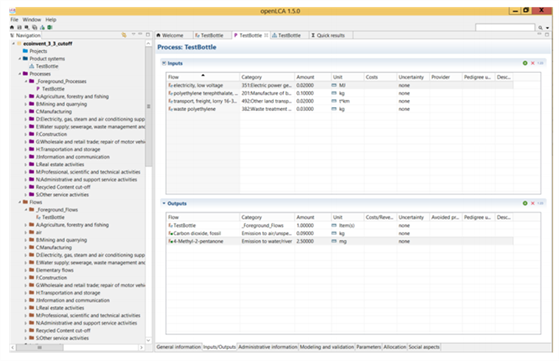The height and width of the screenshot is (361, 559).
Task: Click the home icon in the main toolbar
Action: point(12,27)
